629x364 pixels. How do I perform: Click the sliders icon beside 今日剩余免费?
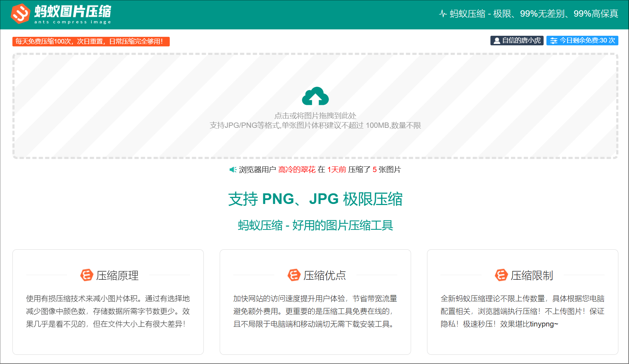point(554,41)
